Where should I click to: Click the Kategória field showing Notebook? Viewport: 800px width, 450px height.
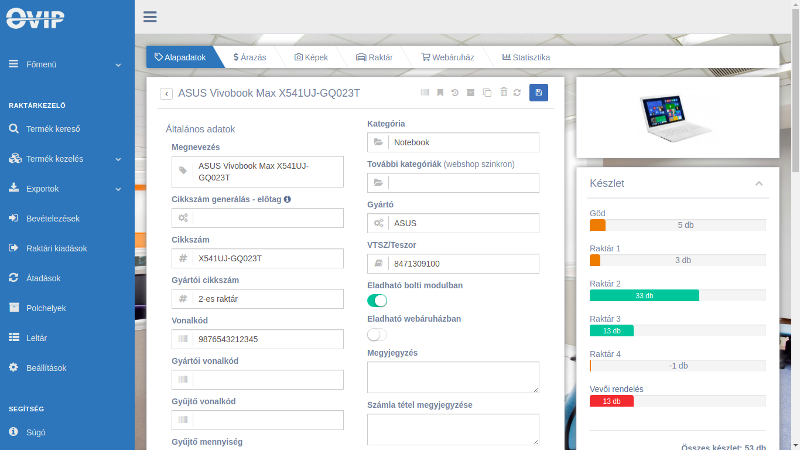point(453,142)
